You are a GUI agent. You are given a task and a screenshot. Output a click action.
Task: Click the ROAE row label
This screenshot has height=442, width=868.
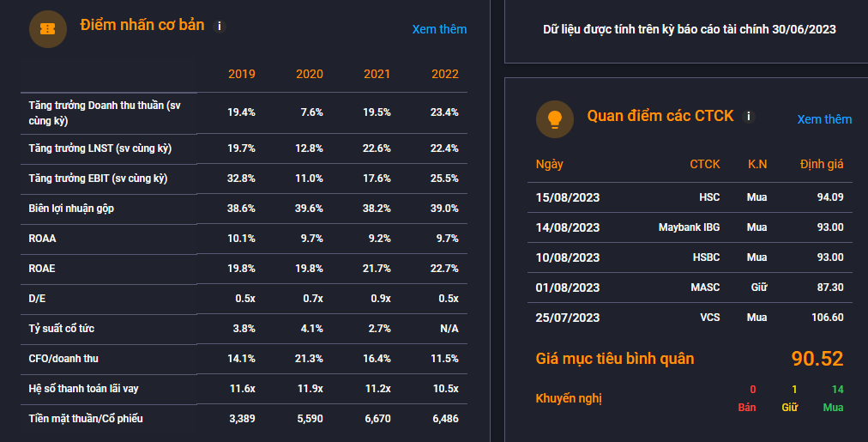pyautogui.click(x=42, y=269)
